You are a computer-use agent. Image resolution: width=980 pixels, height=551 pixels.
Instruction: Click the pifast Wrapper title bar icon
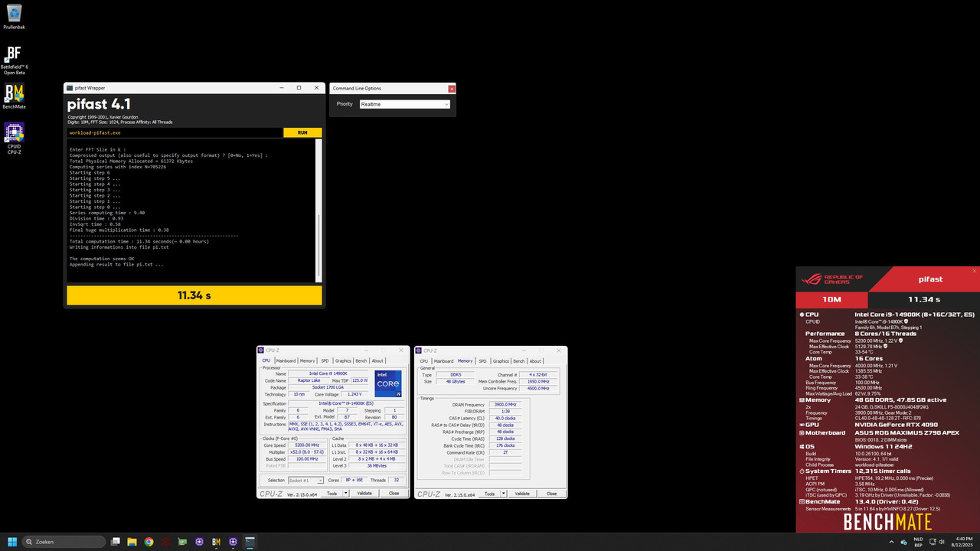click(x=70, y=88)
